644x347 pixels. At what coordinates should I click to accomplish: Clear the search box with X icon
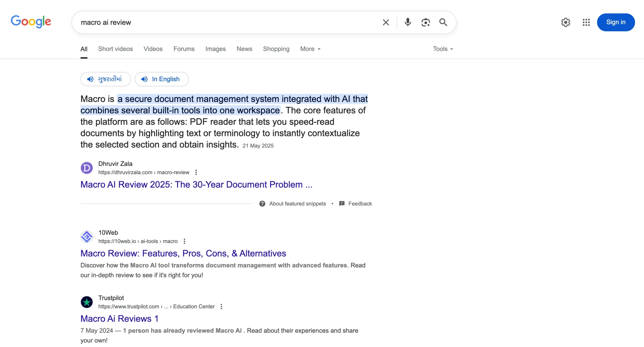click(x=386, y=22)
